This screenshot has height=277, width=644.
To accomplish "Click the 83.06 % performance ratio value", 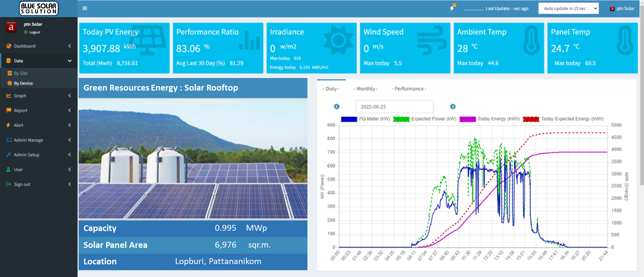I will pyautogui.click(x=193, y=48).
